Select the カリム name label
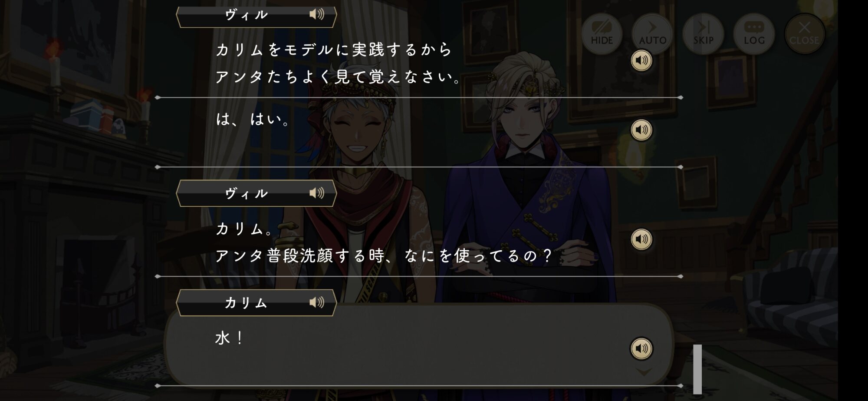This screenshot has width=868, height=401. point(246,303)
